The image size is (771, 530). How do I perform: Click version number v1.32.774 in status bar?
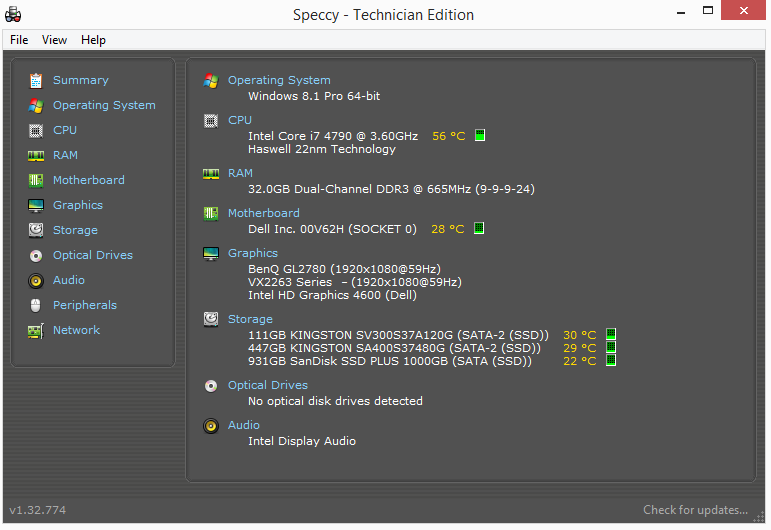click(x=37, y=510)
